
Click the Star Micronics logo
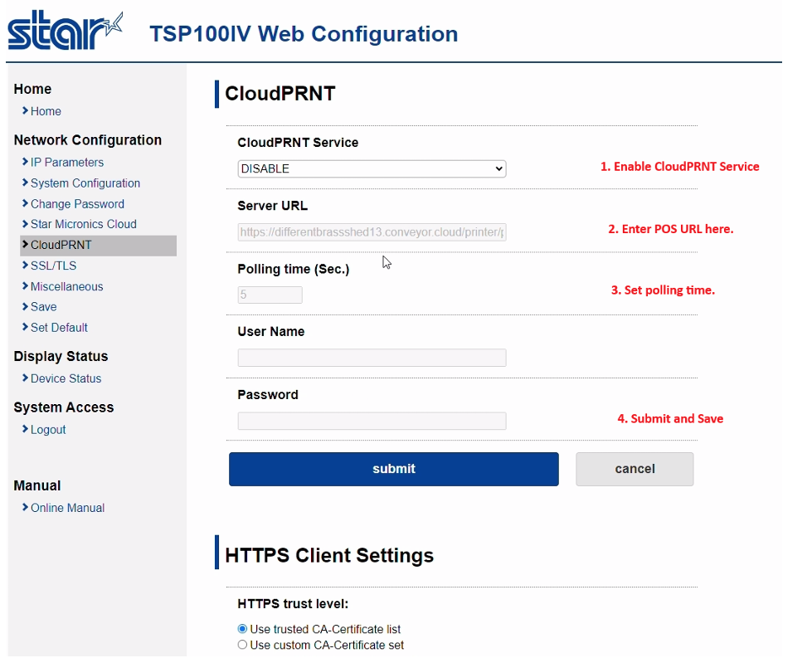[x=66, y=31]
